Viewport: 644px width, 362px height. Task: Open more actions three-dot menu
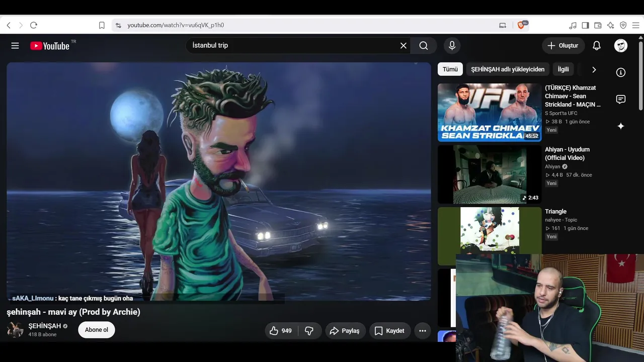tap(423, 331)
